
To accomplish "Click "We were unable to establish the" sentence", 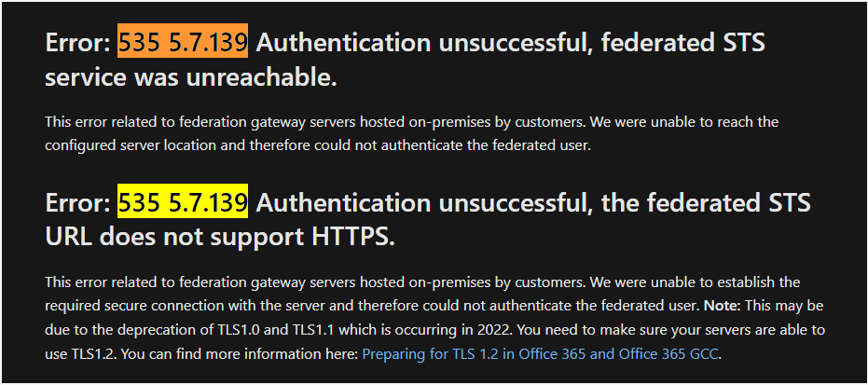I will 695,282.
